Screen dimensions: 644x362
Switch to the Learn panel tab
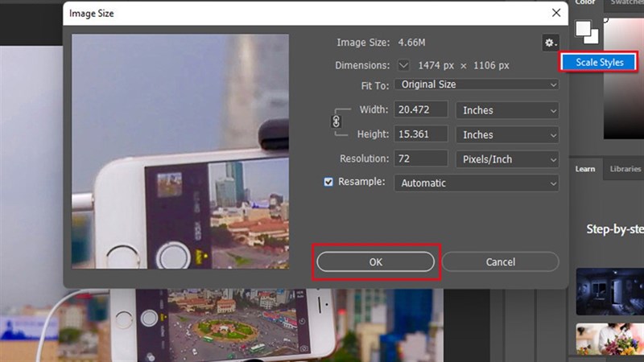tap(585, 169)
